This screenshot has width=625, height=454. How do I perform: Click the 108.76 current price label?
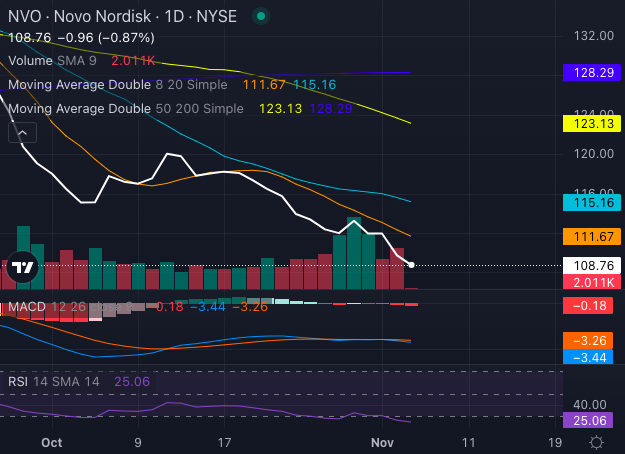click(x=594, y=267)
